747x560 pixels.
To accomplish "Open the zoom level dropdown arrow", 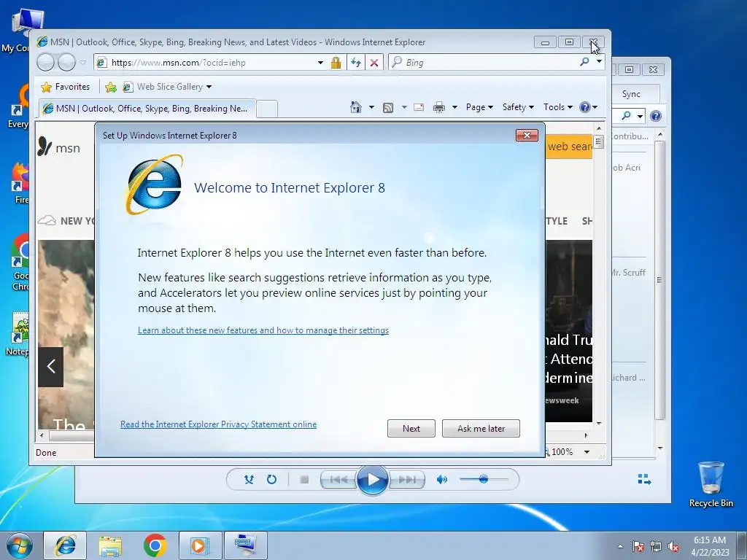I will [x=587, y=452].
